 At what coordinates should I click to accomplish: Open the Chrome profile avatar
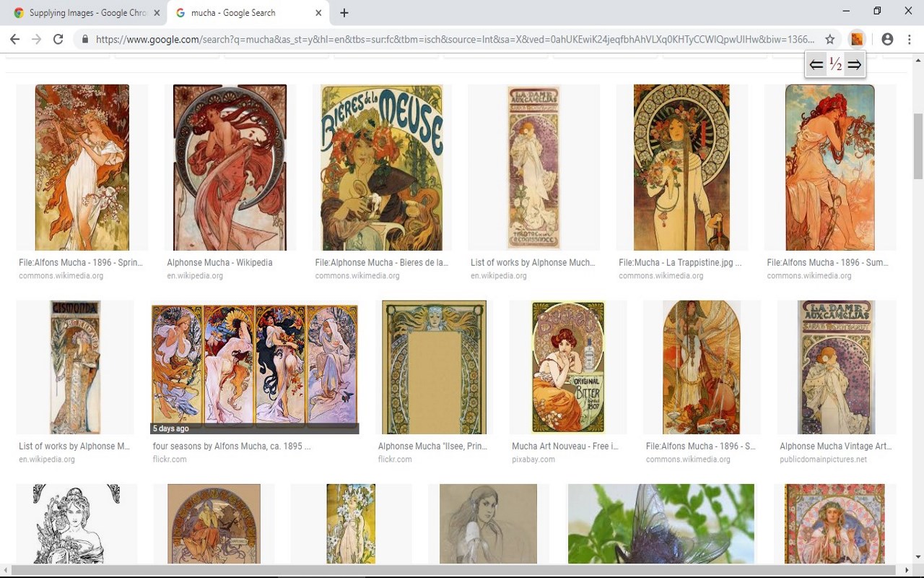coord(887,39)
